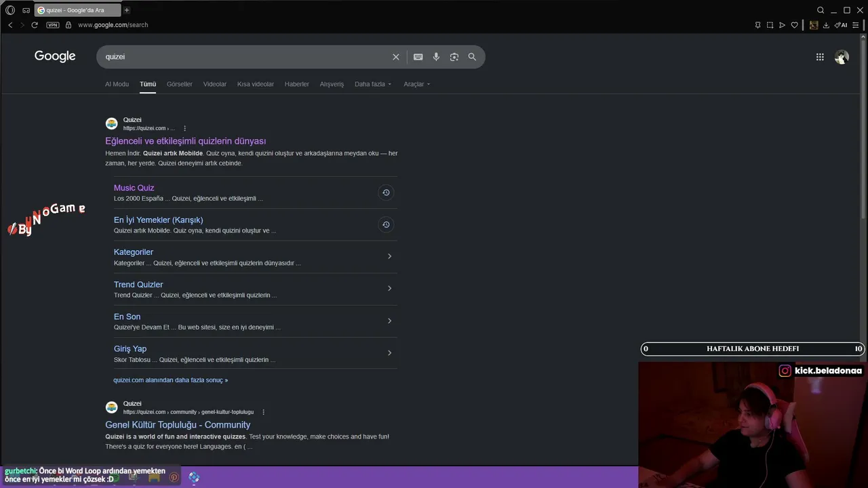Viewport: 868px width, 488px height.
Task: Click the blue app icon in taskbar
Action: (194, 477)
